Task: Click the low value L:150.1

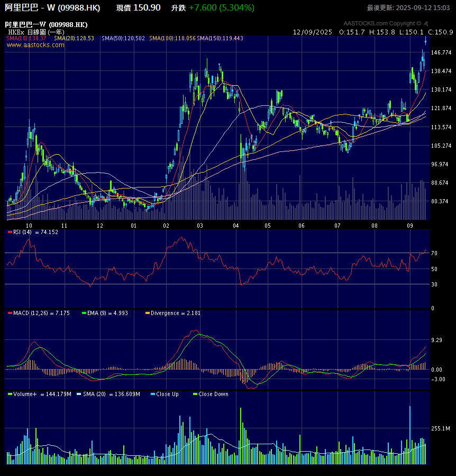Action: coord(411,32)
